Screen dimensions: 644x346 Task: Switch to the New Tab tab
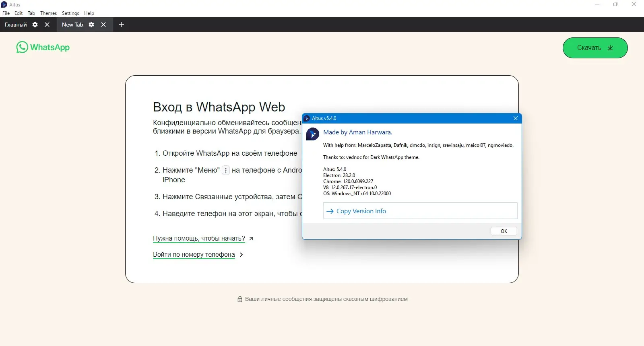(x=72, y=25)
